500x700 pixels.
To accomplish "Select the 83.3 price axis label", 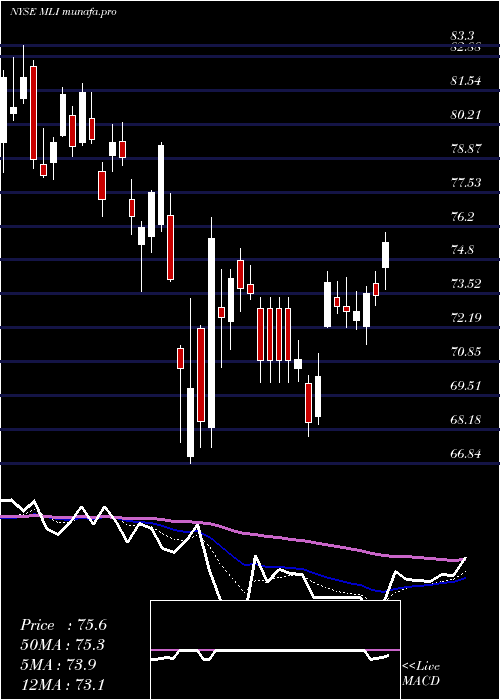I will [x=462, y=36].
